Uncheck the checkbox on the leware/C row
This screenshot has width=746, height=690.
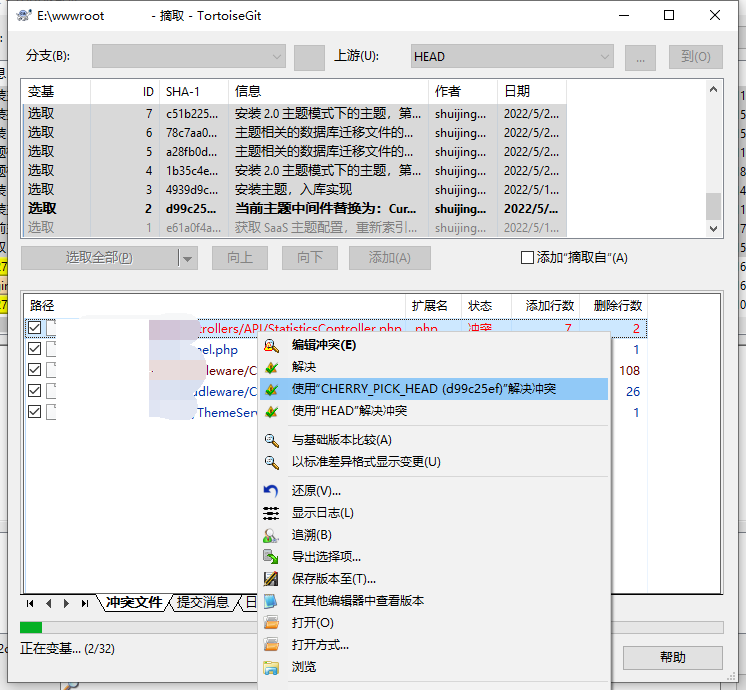(x=34, y=370)
